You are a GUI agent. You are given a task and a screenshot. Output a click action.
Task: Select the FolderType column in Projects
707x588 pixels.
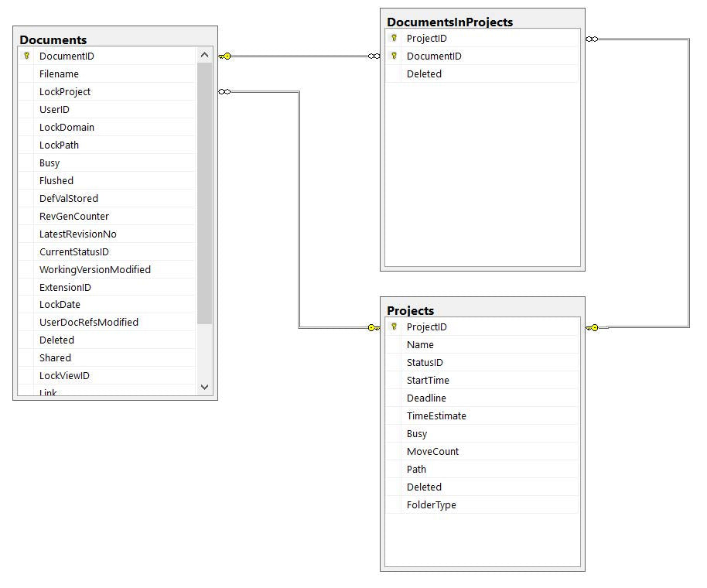pyautogui.click(x=482, y=504)
